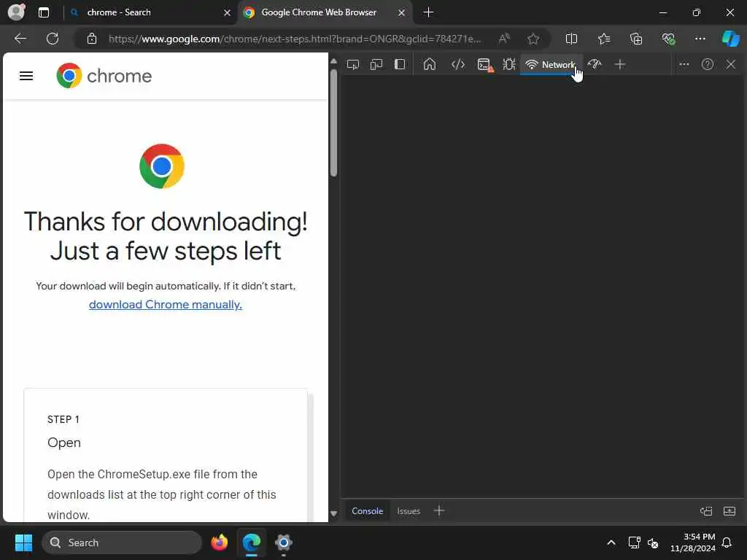This screenshot has height=560, width=747.
Task: Open the Inspect element picker tool
Action: (x=353, y=64)
